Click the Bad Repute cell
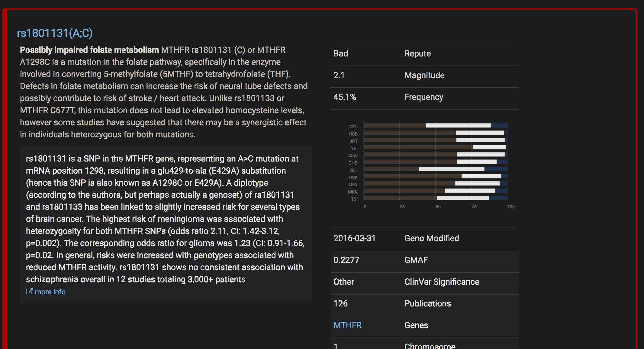 click(x=341, y=54)
